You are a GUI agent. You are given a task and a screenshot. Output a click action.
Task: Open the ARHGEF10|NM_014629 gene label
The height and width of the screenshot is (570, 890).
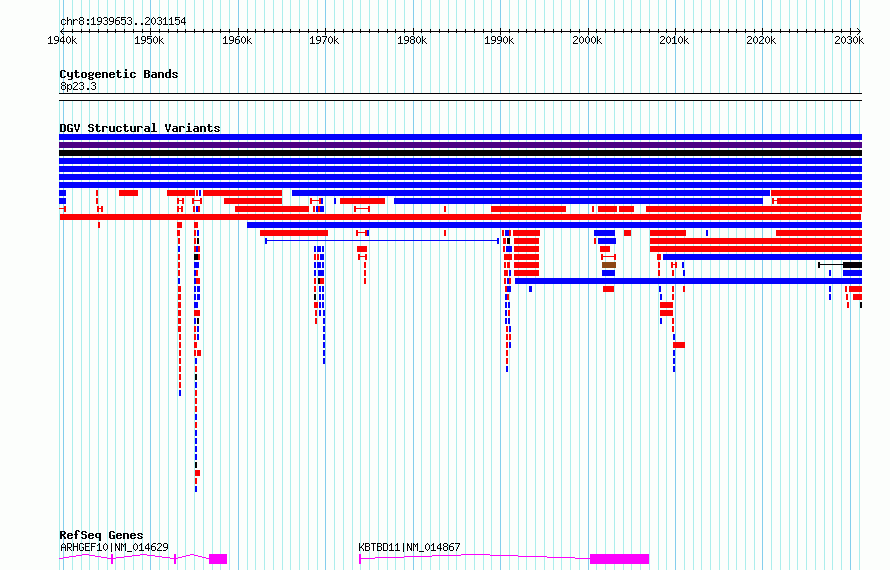point(114,547)
